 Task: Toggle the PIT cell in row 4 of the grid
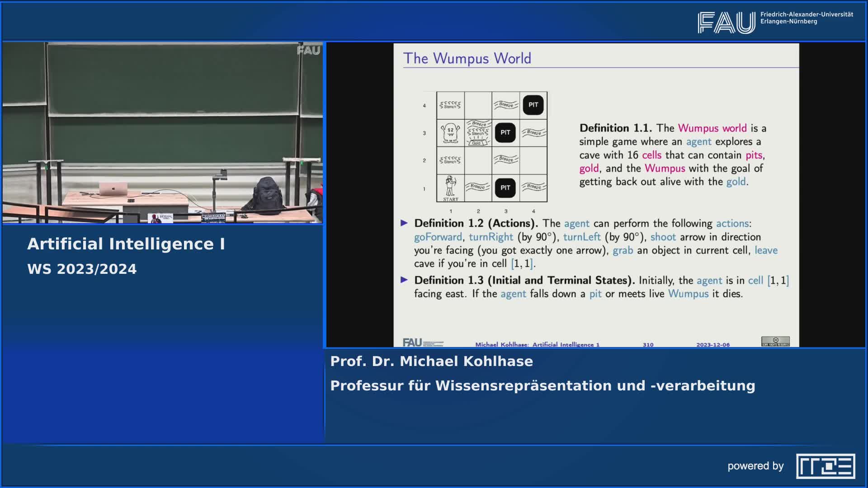click(533, 104)
